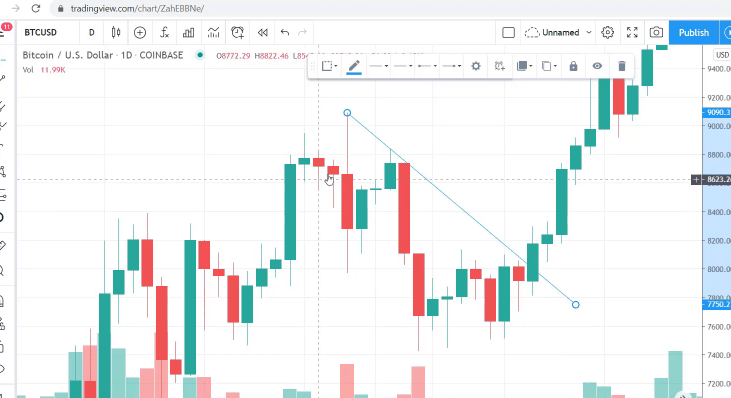The image size is (731, 398).
Task: Open the line style dropdown
Action: [x=403, y=66]
